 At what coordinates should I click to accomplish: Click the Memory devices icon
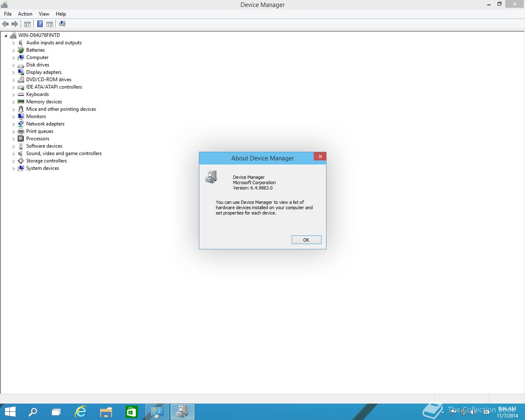[x=21, y=102]
